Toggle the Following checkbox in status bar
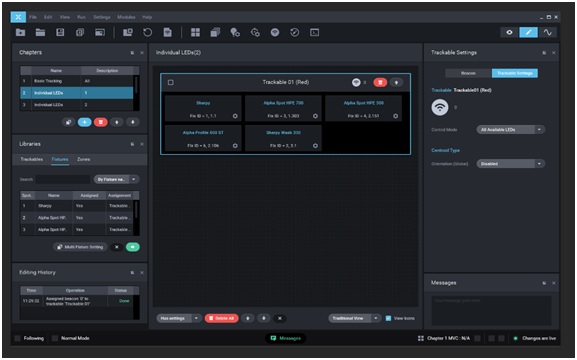This screenshot has height=360, width=577. click(x=17, y=338)
